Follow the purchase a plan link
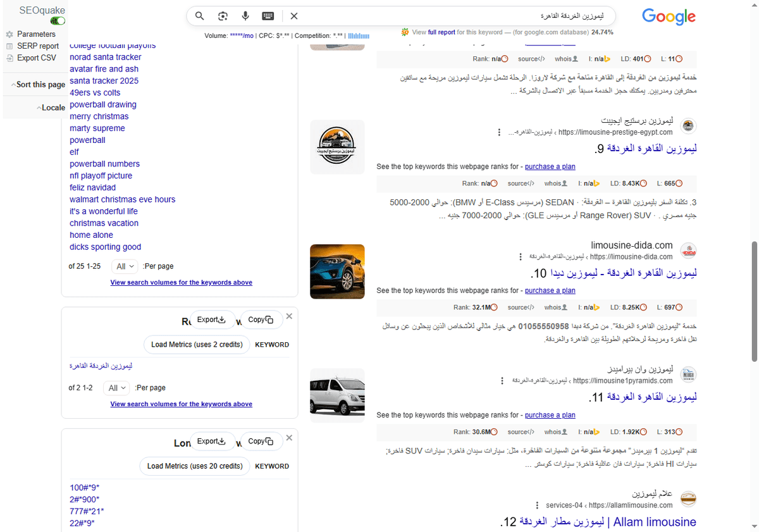This screenshot has width=759, height=532. pyautogui.click(x=550, y=166)
